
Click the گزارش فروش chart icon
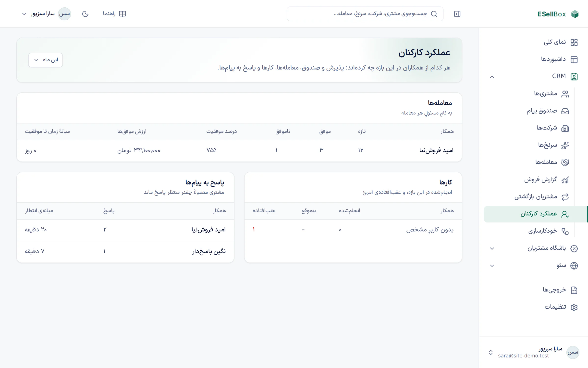tap(565, 180)
